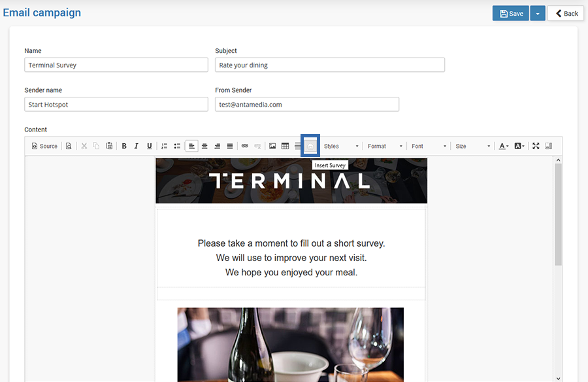This screenshot has height=382, width=588.
Task: Apply italic formatting
Action: click(x=137, y=146)
